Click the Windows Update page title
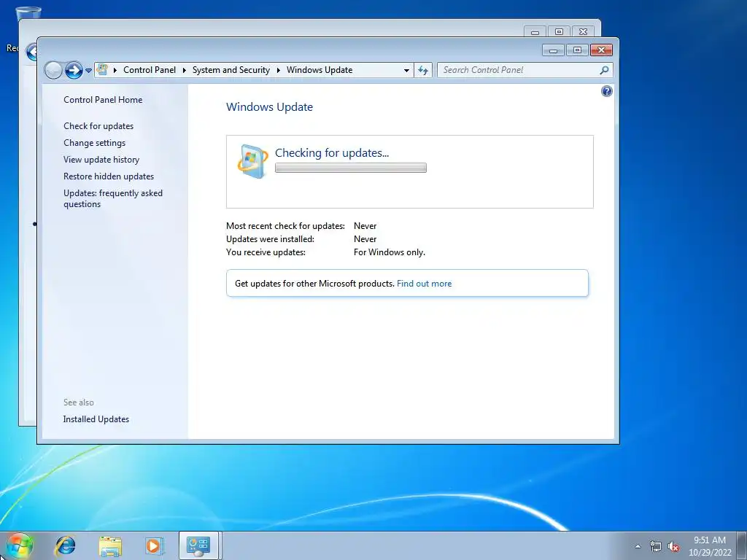Image resolution: width=747 pixels, height=560 pixels. coord(269,106)
